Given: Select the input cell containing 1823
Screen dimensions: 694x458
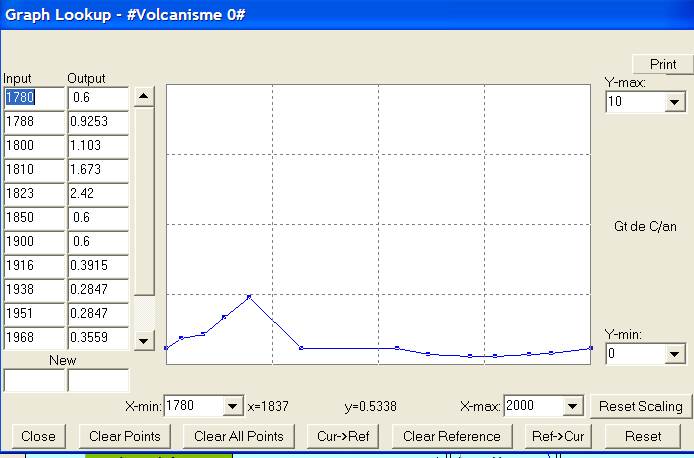Looking at the screenshot, I should coord(33,193).
